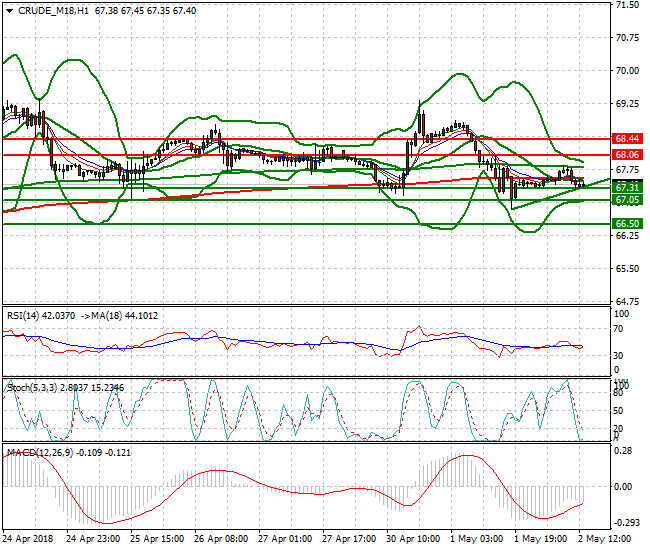Viewport: 650px width, 550px height.
Task: Select the 66.50 green price level label
Action: pos(627,224)
